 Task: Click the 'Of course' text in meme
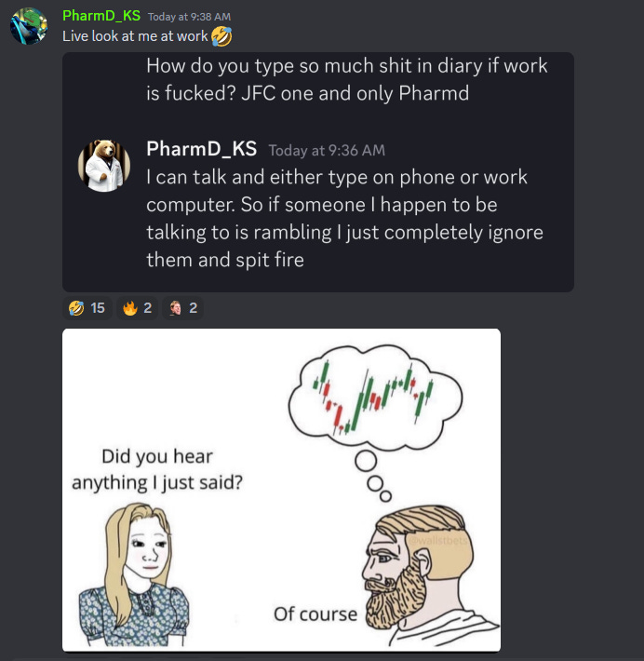315,614
